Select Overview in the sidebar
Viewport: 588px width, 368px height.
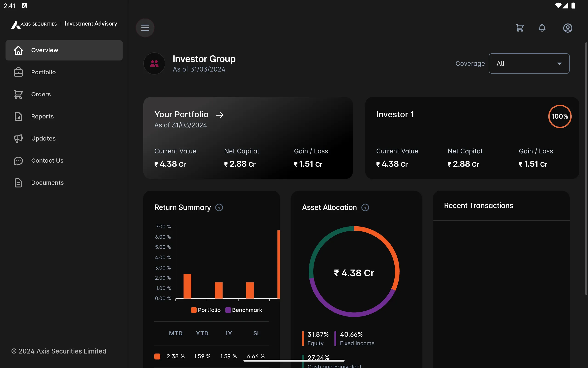click(64, 50)
